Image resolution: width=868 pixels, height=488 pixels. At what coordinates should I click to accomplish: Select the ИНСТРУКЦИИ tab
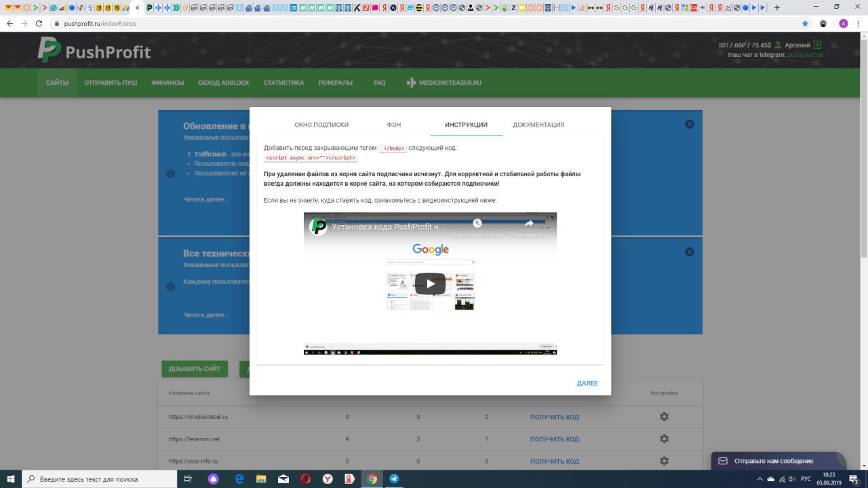(x=466, y=125)
